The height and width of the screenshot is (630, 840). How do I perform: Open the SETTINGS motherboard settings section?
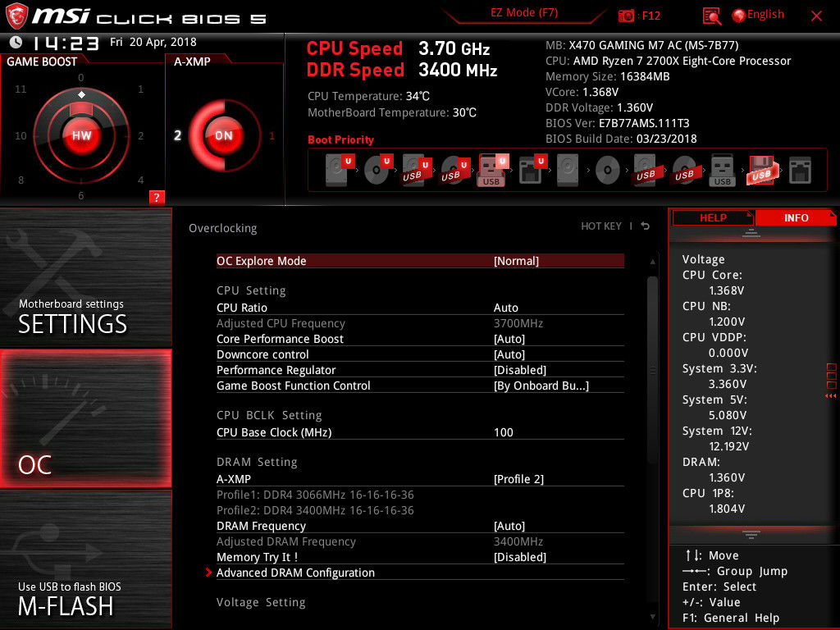85,278
